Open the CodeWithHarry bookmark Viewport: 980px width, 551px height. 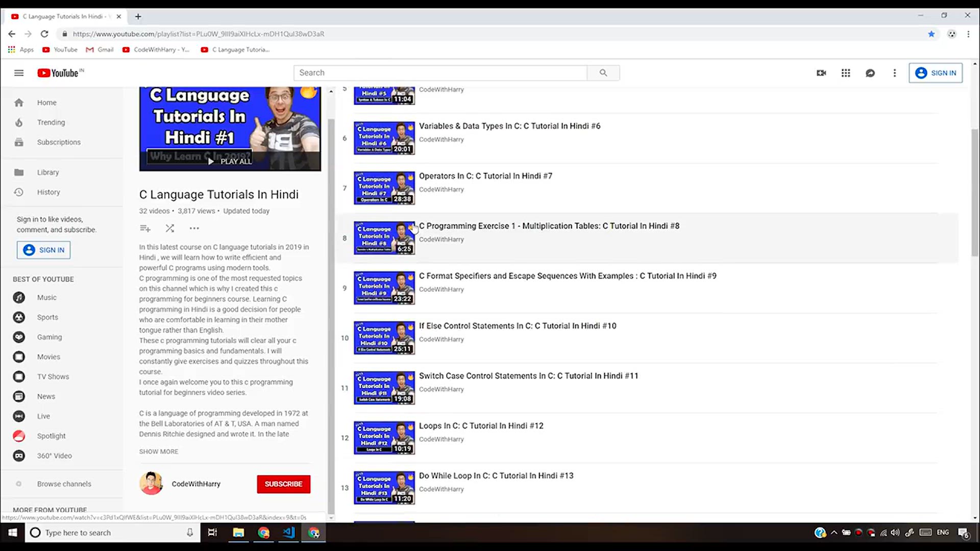(156, 49)
